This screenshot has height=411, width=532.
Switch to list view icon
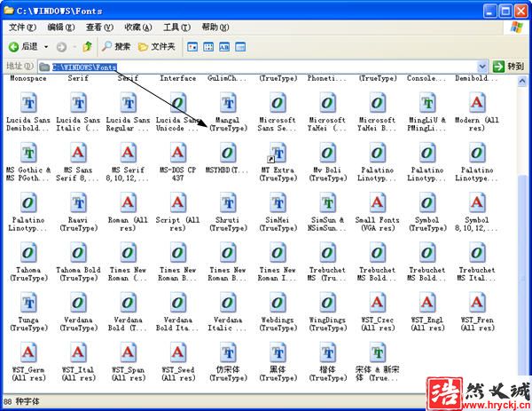click(x=208, y=47)
